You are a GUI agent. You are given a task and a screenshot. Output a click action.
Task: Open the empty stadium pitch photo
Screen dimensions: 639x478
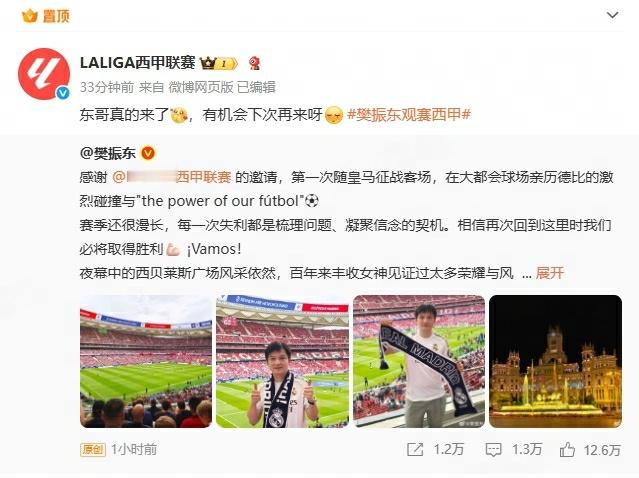pos(146,361)
